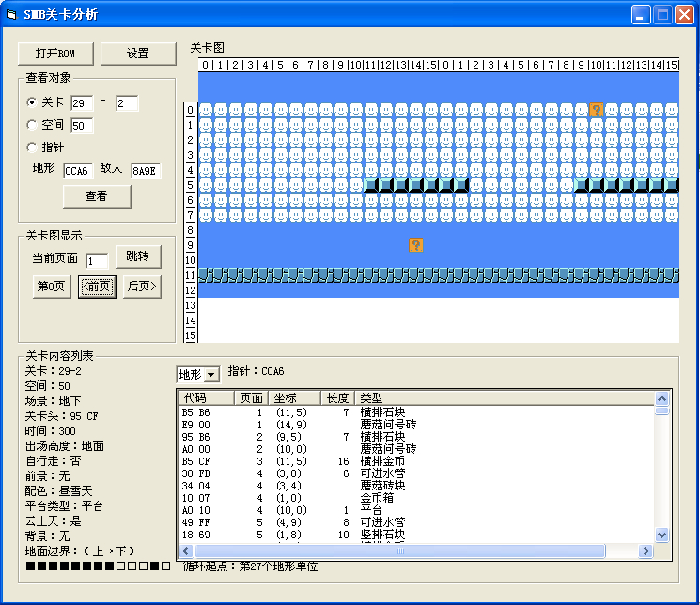Select the list row B5 B6 横排石块
Image resolution: width=700 pixels, height=605 pixels.
tap(416, 412)
